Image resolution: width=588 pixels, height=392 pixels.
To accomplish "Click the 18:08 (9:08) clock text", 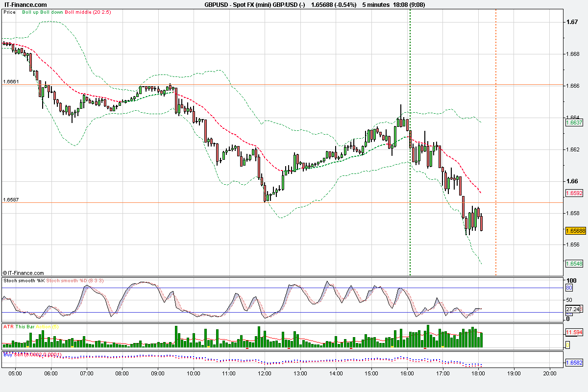I will pos(409,4).
